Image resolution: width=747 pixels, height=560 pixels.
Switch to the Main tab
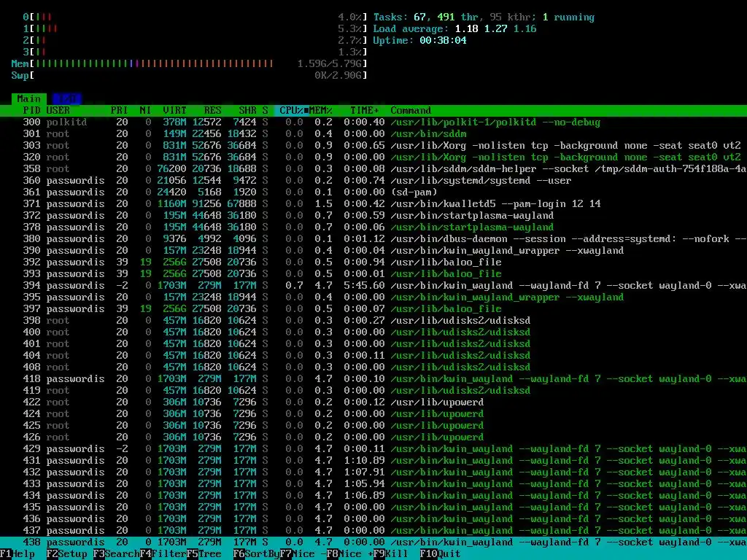tap(29, 98)
